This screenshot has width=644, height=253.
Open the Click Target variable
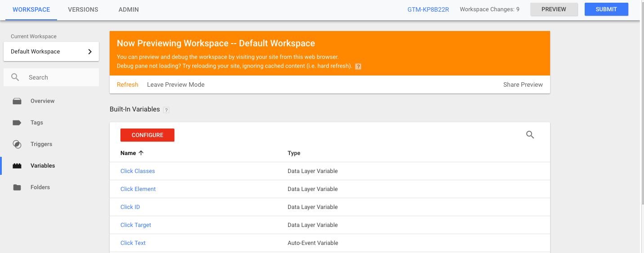(136, 225)
